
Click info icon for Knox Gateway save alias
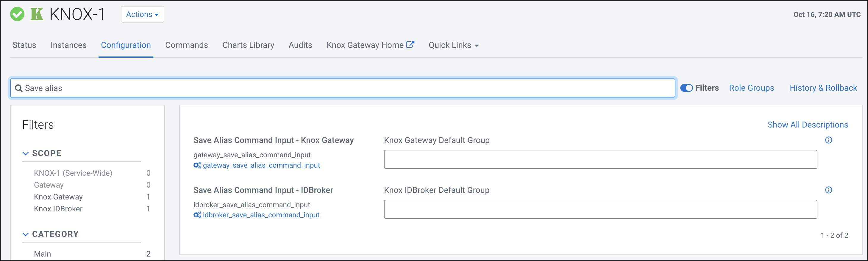[828, 140]
